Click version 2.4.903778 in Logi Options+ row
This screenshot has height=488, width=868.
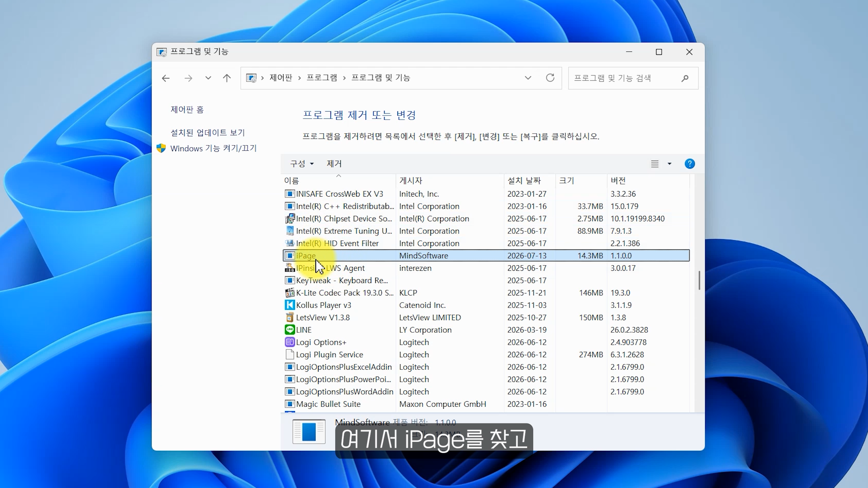coord(628,342)
